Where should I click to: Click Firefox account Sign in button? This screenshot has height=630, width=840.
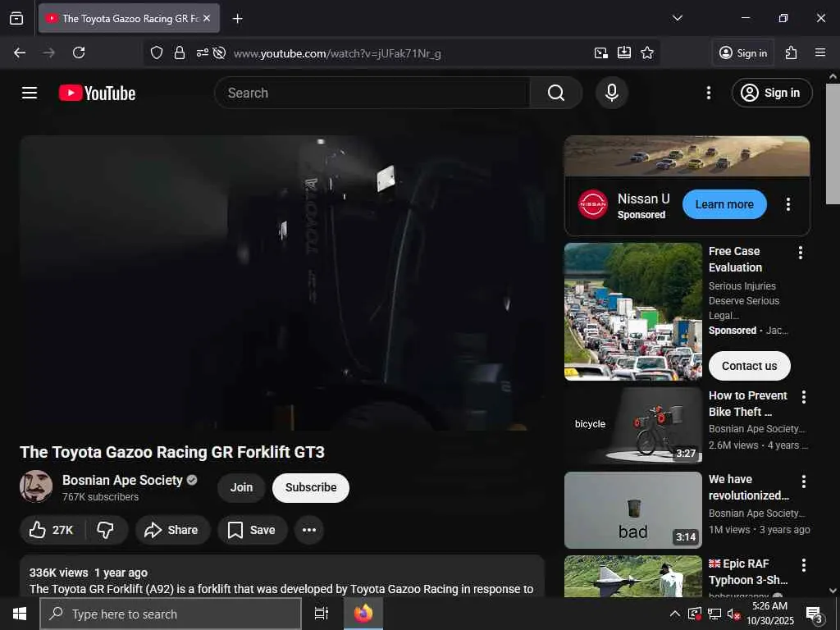click(743, 52)
